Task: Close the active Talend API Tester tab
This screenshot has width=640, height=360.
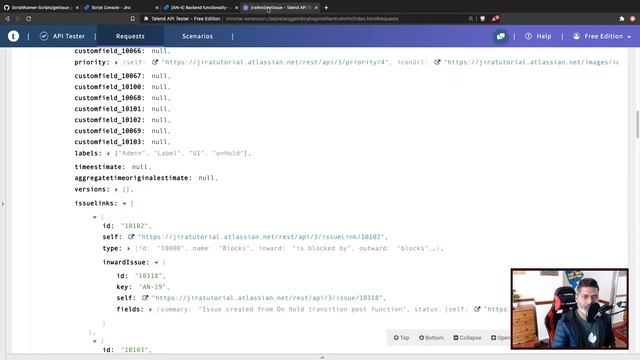Action: click(316, 7)
